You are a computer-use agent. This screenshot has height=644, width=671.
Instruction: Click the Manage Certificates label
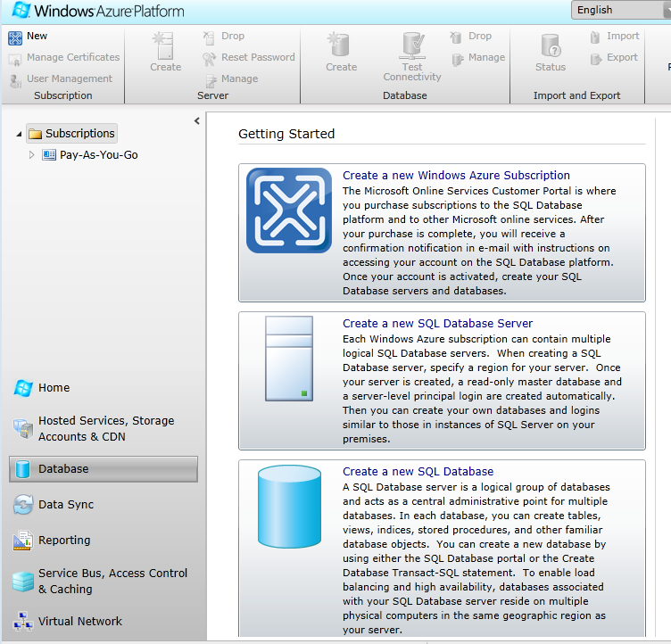(x=73, y=57)
